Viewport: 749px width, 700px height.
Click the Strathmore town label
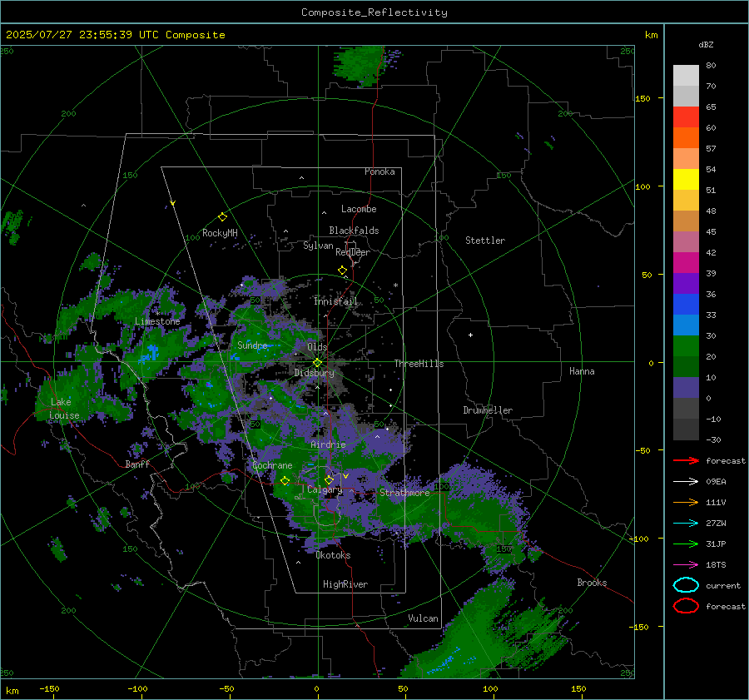click(x=404, y=493)
